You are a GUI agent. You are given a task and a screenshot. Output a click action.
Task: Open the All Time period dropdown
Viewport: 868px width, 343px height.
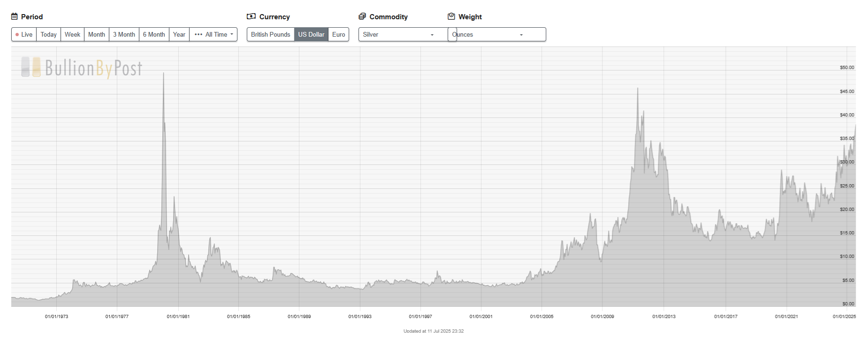pyautogui.click(x=213, y=34)
